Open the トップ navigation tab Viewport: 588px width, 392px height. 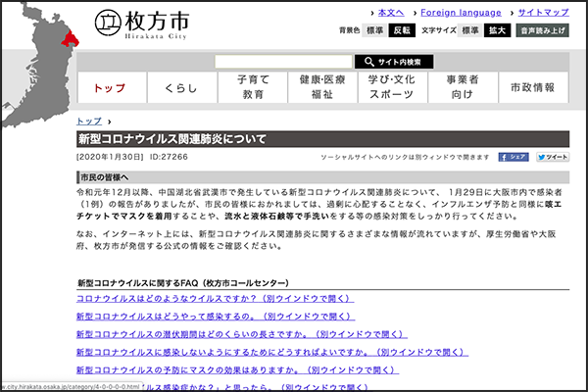[x=110, y=88]
